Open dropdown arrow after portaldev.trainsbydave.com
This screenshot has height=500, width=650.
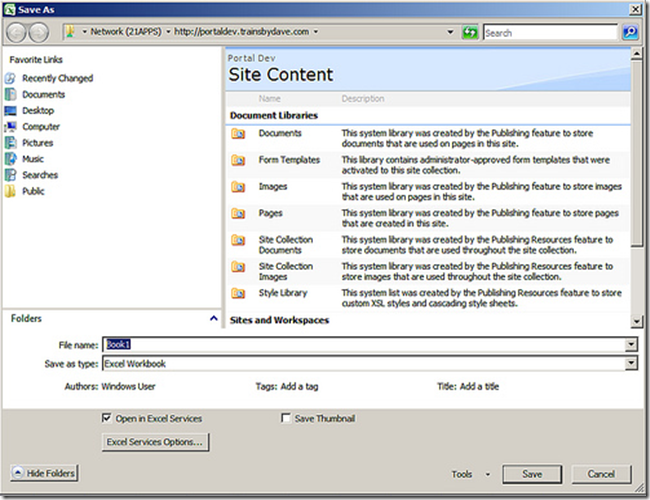coord(316,32)
